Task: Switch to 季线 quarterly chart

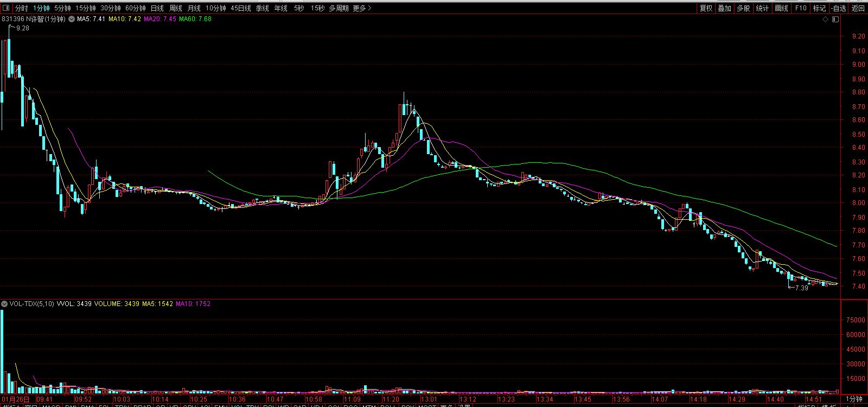Action: (263, 8)
